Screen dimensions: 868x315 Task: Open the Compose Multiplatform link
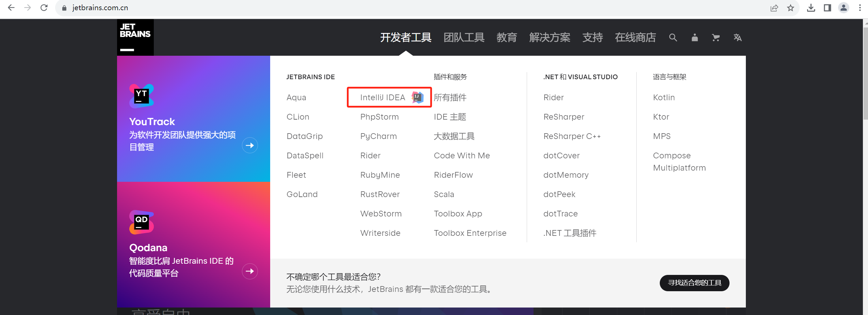(x=679, y=162)
